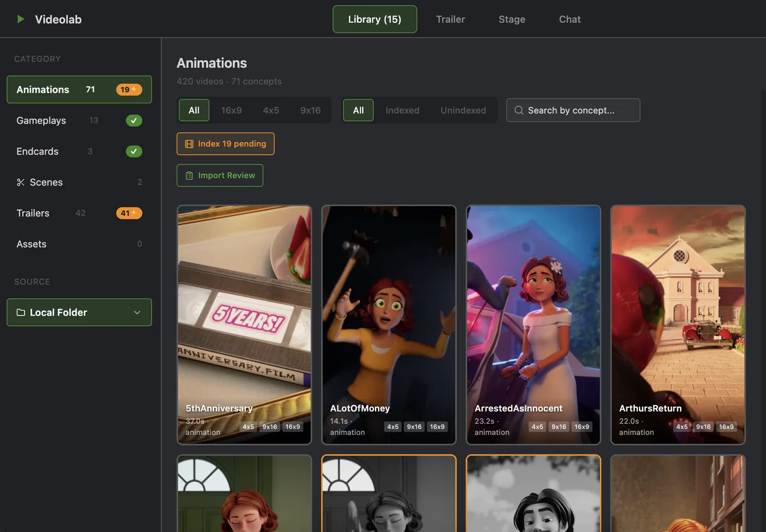Click the 9x16 tag on ALotOfMoney

tap(414, 427)
